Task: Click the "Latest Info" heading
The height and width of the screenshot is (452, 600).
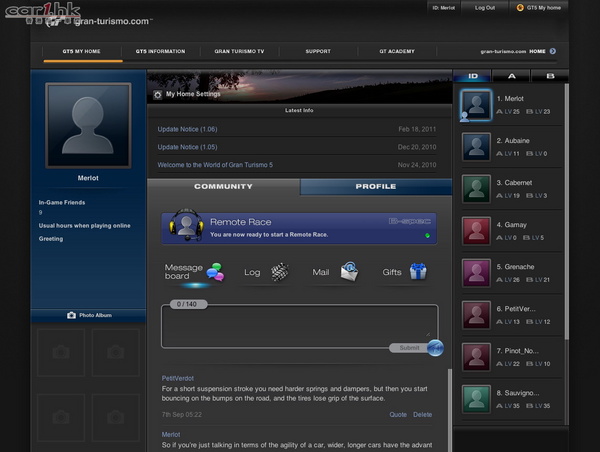Action: (299, 110)
